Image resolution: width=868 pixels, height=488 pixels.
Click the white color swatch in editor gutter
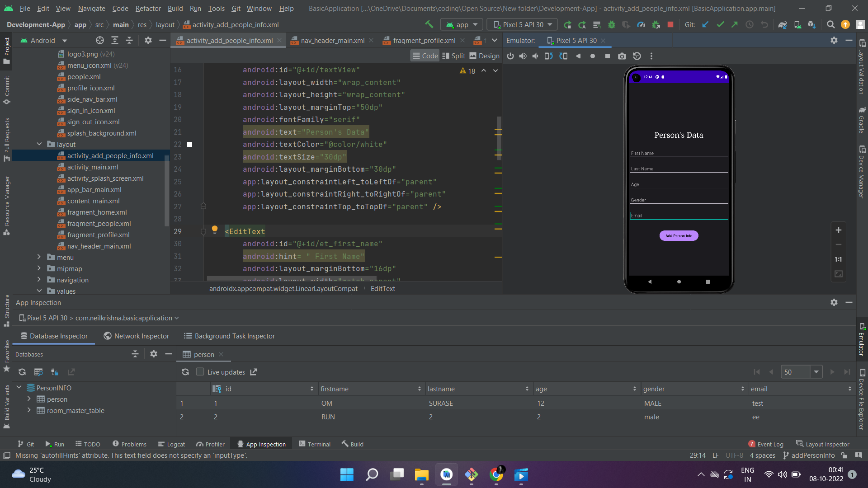tap(190, 145)
